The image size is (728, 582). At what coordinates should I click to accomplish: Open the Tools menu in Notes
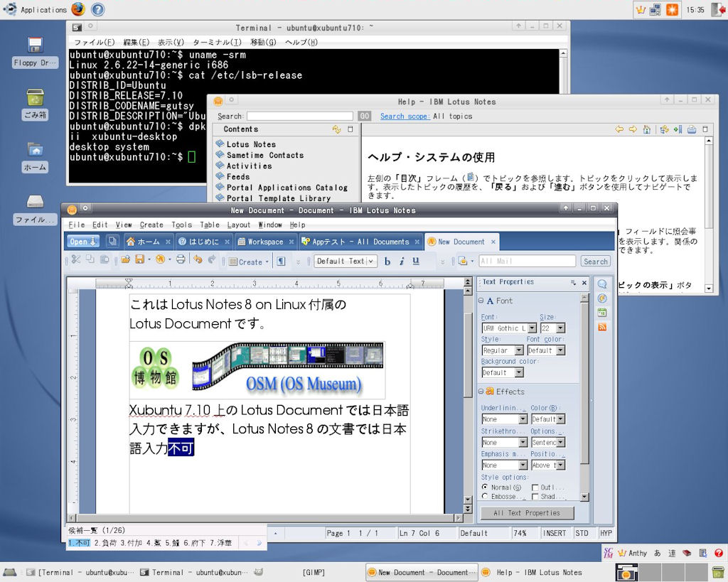click(x=181, y=225)
